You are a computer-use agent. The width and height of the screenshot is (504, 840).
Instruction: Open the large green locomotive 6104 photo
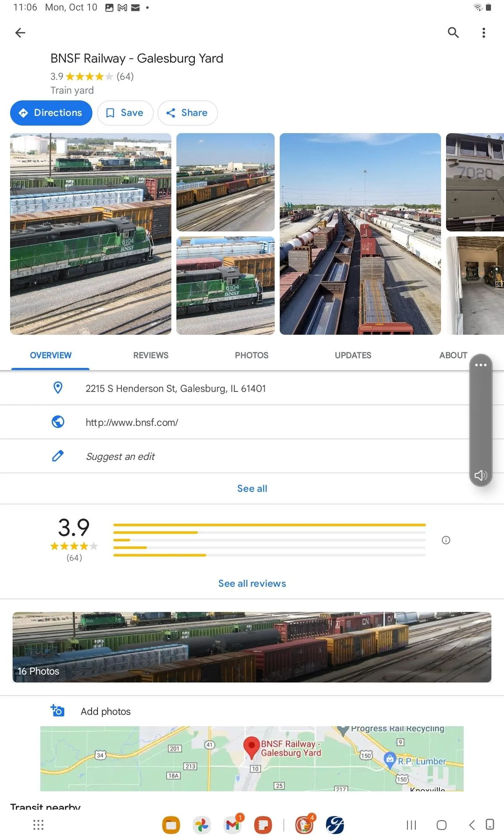tap(91, 234)
